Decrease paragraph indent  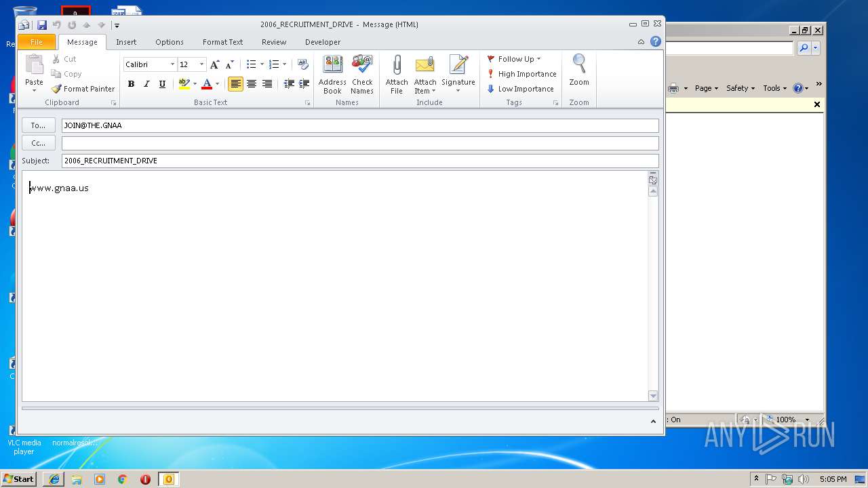point(289,84)
